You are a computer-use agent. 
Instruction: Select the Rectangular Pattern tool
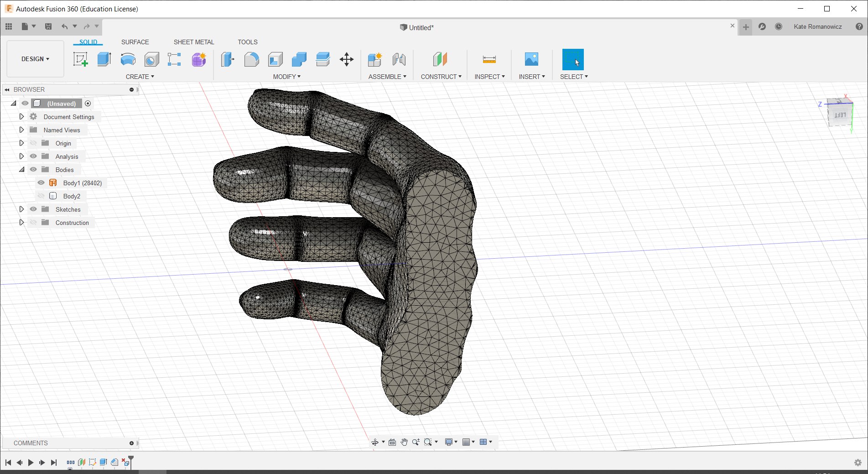pyautogui.click(x=175, y=59)
